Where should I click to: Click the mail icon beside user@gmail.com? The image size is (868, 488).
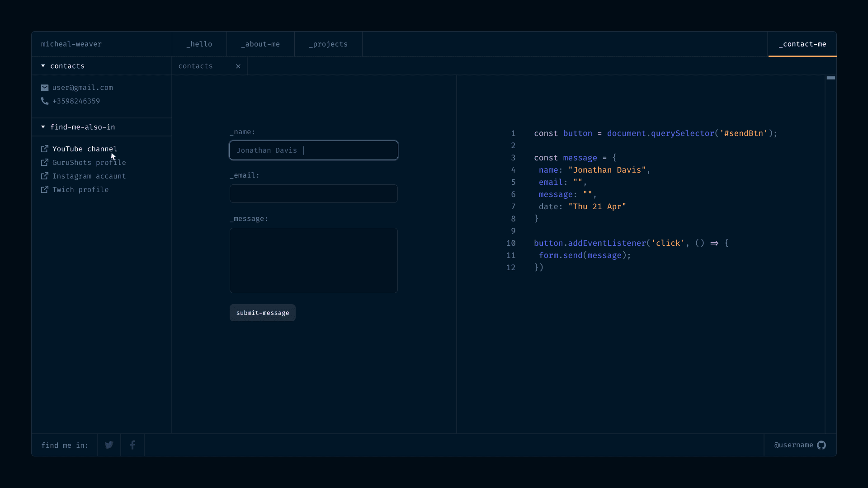pos(45,88)
